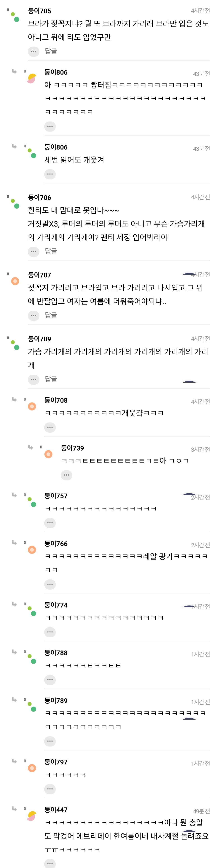This screenshot has height=868, width=215.
Task: Click 둥이739's orange avatar icon
Action: pyautogui.click(x=49, y=454)
